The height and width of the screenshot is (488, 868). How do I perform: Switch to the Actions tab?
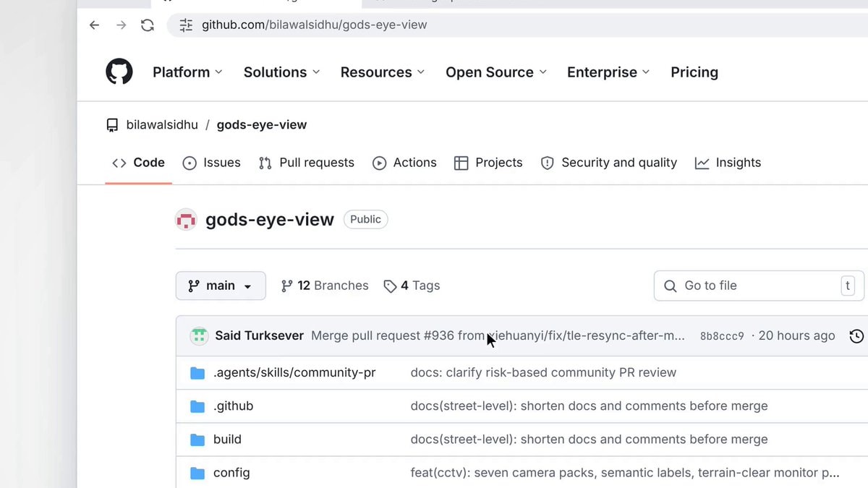[404, 163]
